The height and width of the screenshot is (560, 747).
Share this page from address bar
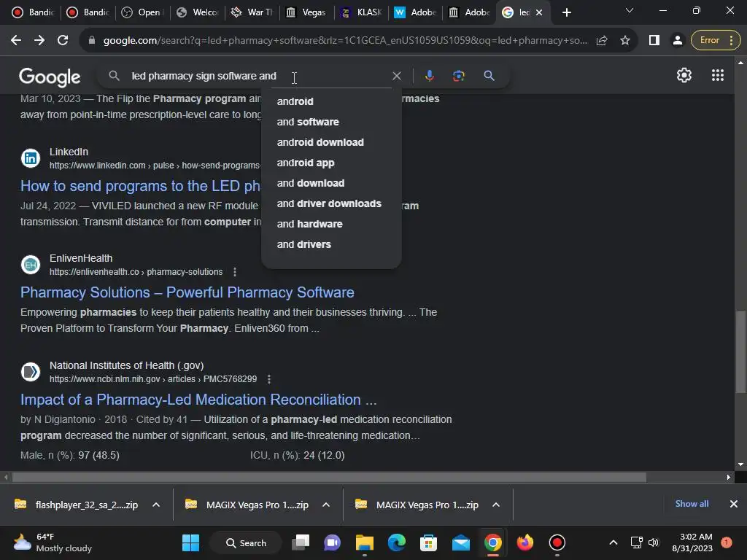pos(602,41)
